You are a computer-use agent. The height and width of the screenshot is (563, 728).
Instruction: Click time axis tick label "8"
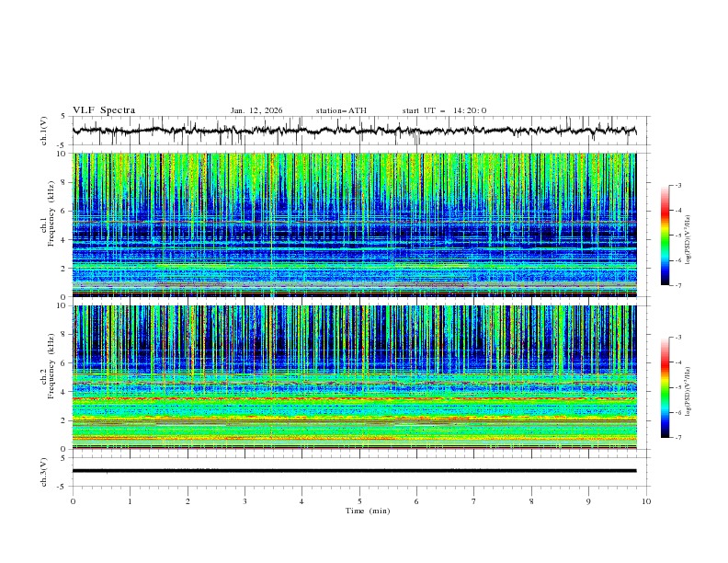pyautogui.click(x=531, y=501)
